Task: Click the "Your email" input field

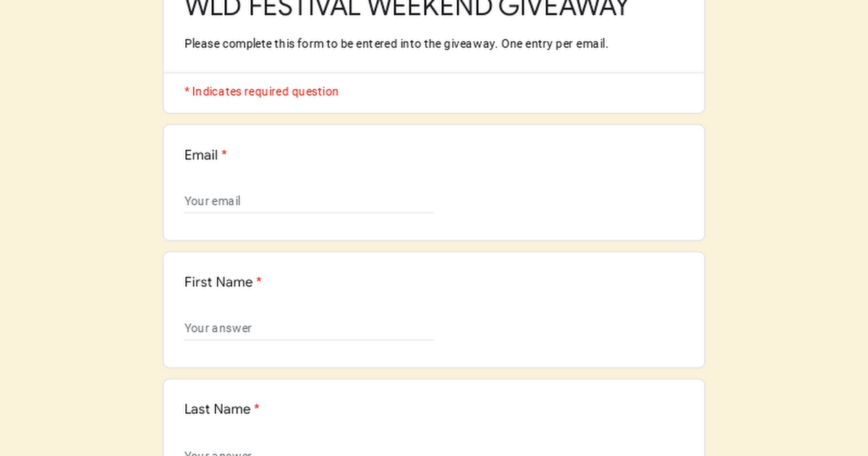Action: pyautogui.click(x=309, y=200)
